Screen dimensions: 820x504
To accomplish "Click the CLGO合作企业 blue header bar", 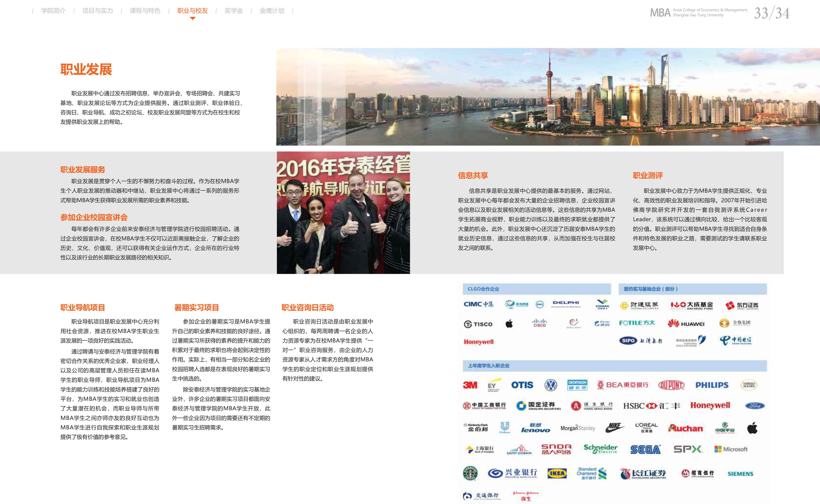I will pos(536,289).
